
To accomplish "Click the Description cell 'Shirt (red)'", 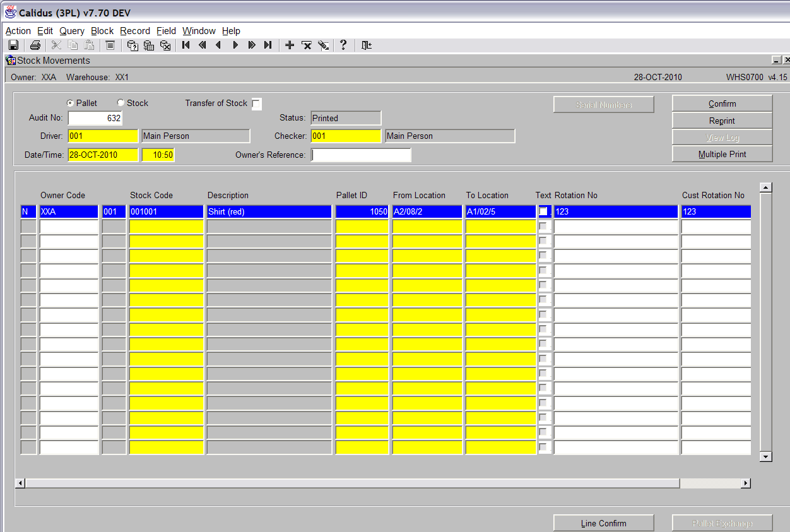I will tap(269, 211).
